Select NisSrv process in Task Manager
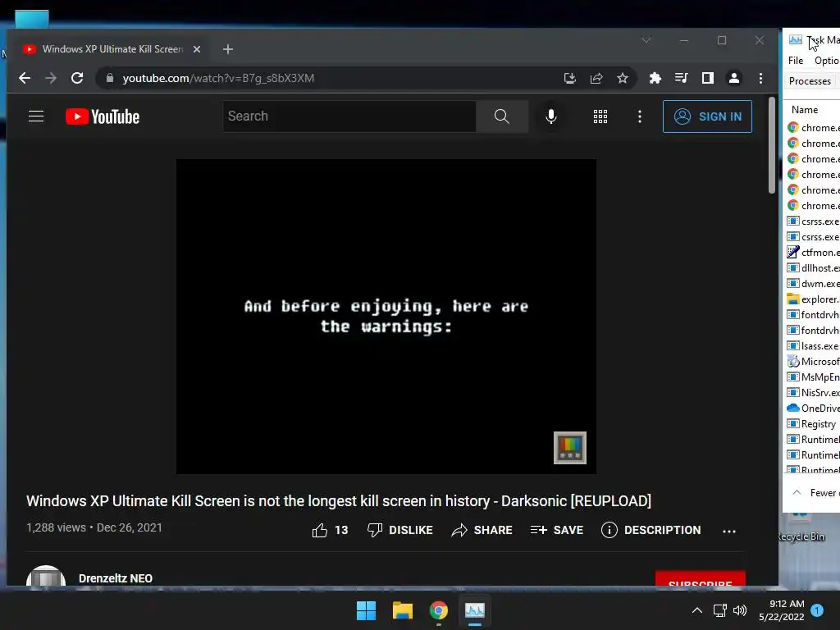Image resolution: width=840 pixels, height=630 pixels. click(813, 393)
